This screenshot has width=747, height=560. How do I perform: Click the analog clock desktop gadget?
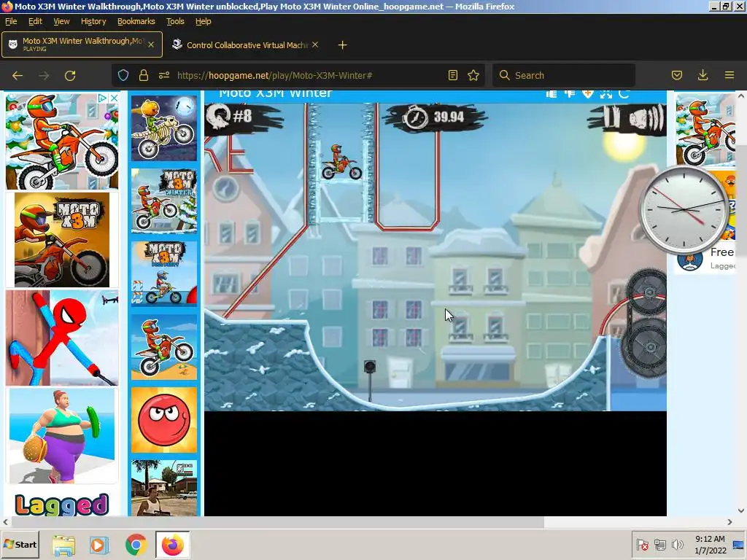684,209
